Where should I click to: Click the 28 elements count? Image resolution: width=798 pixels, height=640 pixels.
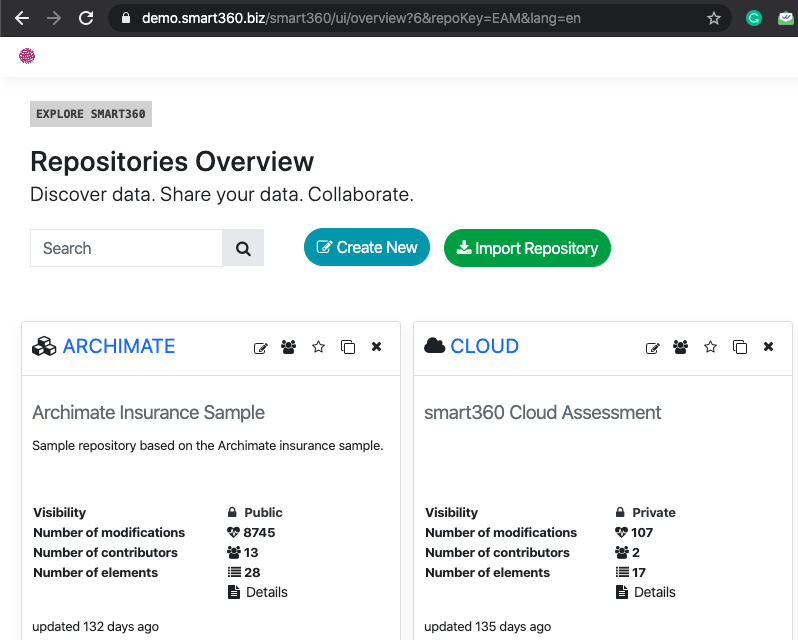point(252,572)
